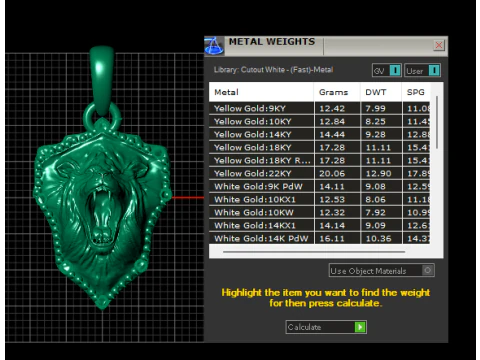Click the 14.14 grams value

coord(332,226)
